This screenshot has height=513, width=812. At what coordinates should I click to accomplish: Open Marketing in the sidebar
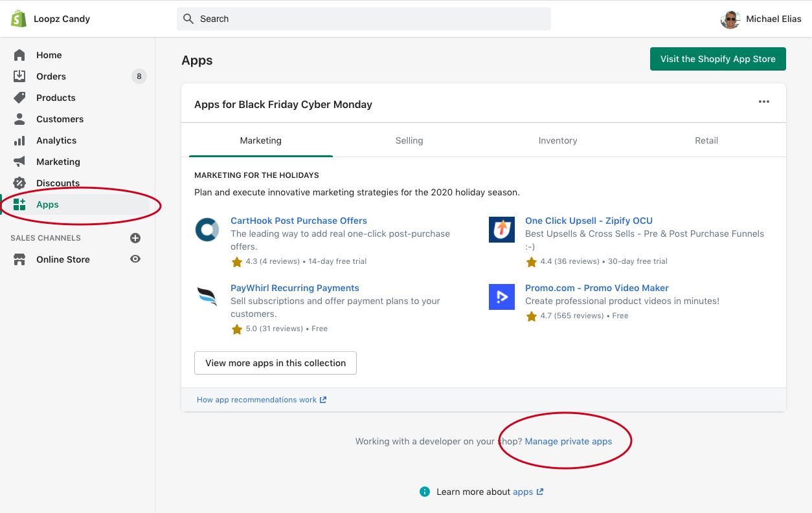[x=58, y=162]
